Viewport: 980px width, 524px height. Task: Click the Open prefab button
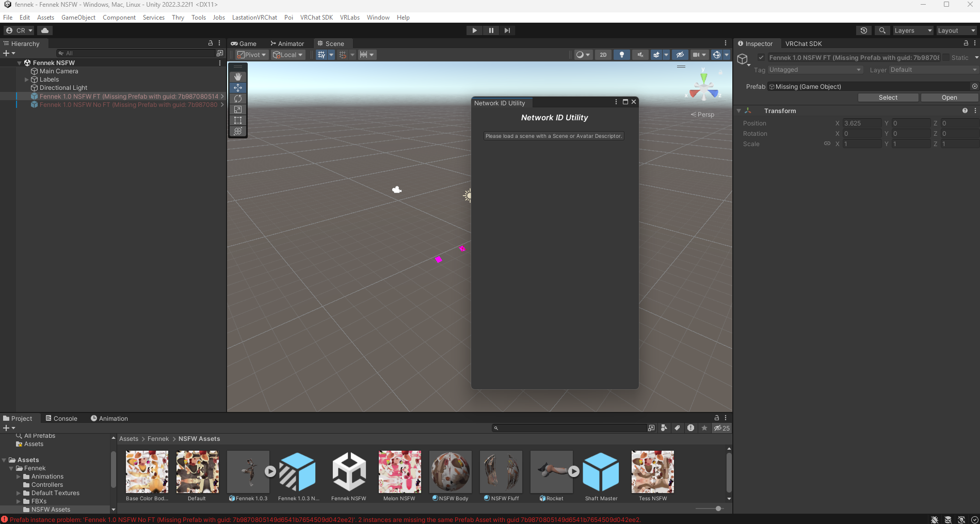coord(949,98)
